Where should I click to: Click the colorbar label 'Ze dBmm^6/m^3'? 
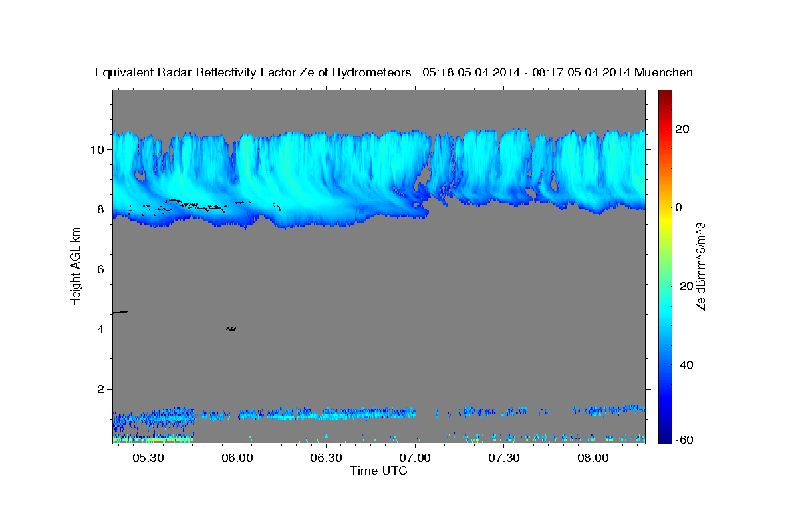tap(700, 266)
